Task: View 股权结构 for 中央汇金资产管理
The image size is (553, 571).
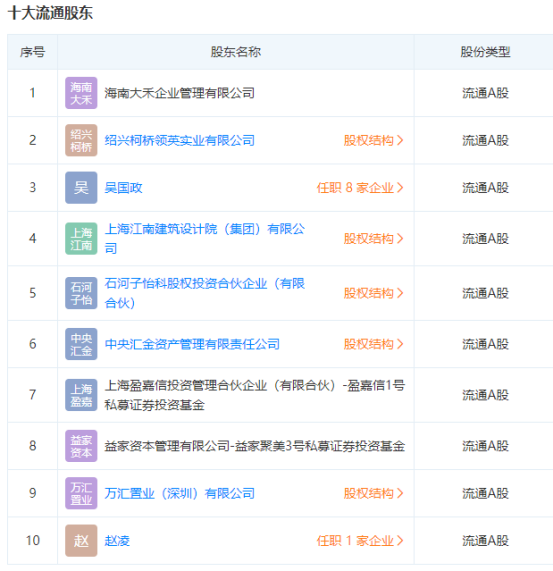Action: tap(374, 344)
